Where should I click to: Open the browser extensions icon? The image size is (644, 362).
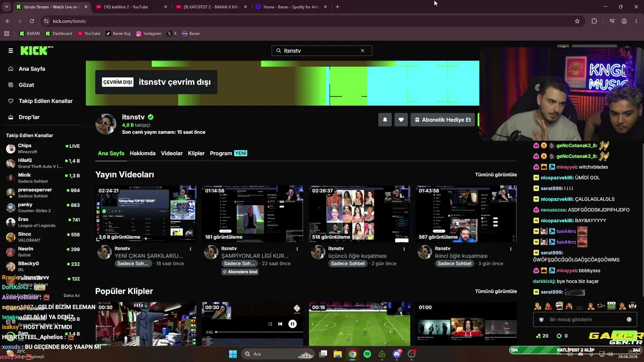pos(594,21)
